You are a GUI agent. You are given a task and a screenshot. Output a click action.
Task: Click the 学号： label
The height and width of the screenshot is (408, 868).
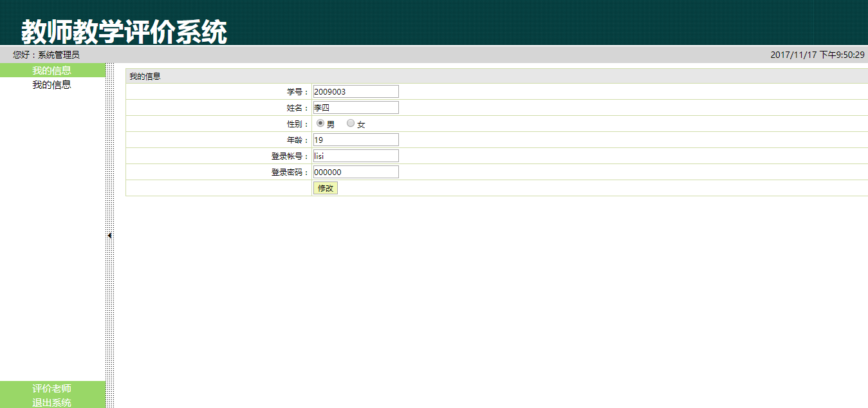298,92
